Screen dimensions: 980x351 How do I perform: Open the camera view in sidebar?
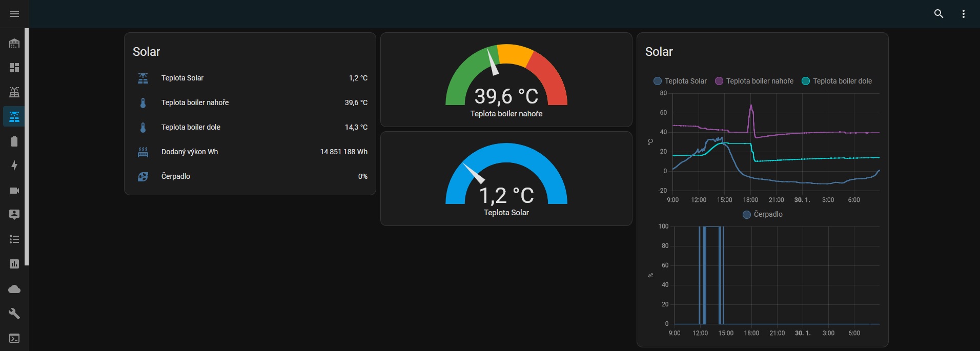click(x=14, y=191)
